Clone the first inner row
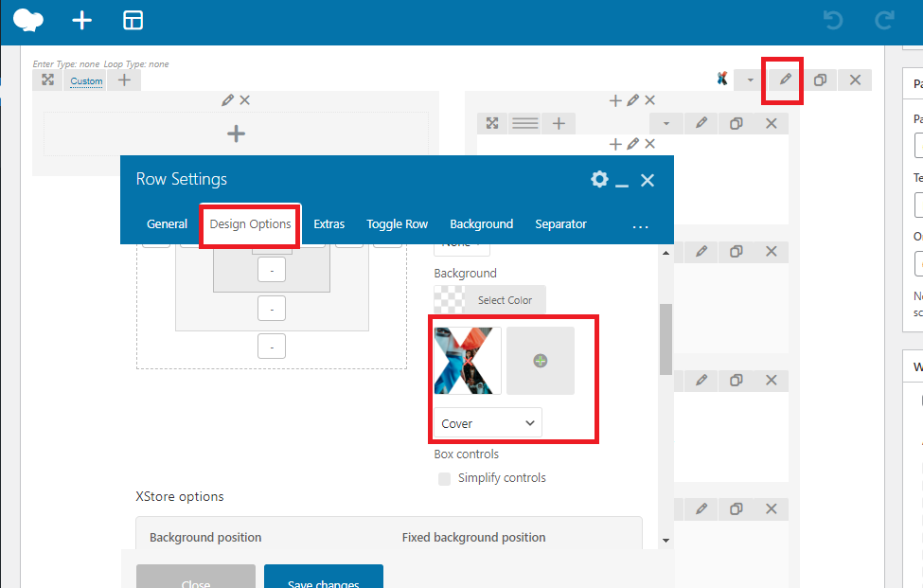The image size is (923, 588). pos(736,123)
